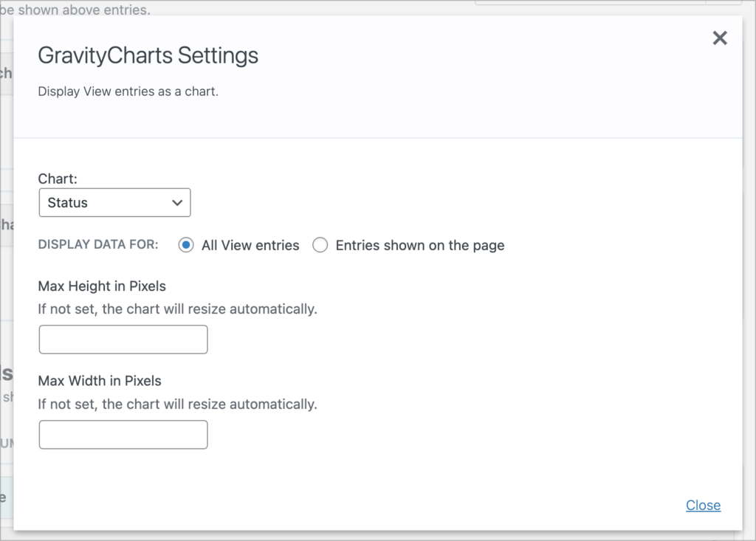Click the resize hint under Max Height
Viewport: 756px width, 541px height.
(x=177, y=310)
